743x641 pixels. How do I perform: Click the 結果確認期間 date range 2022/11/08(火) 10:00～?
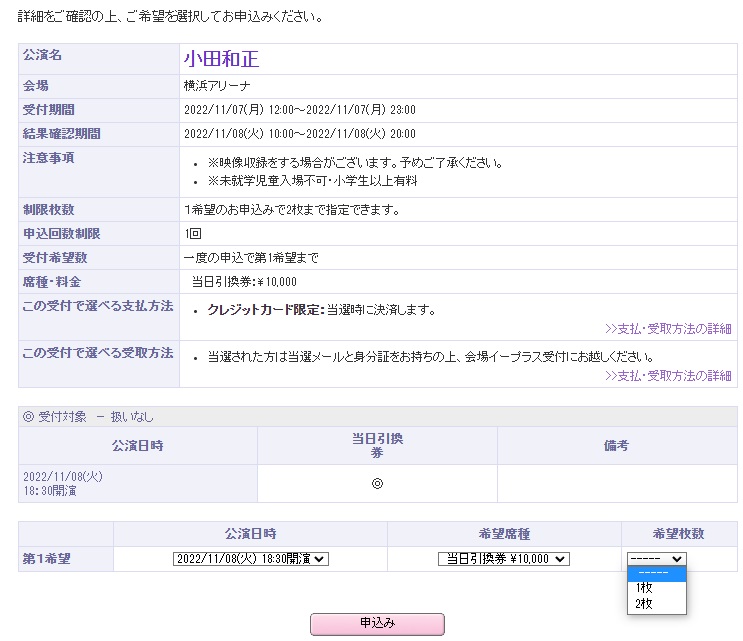(x=299, y=134)
